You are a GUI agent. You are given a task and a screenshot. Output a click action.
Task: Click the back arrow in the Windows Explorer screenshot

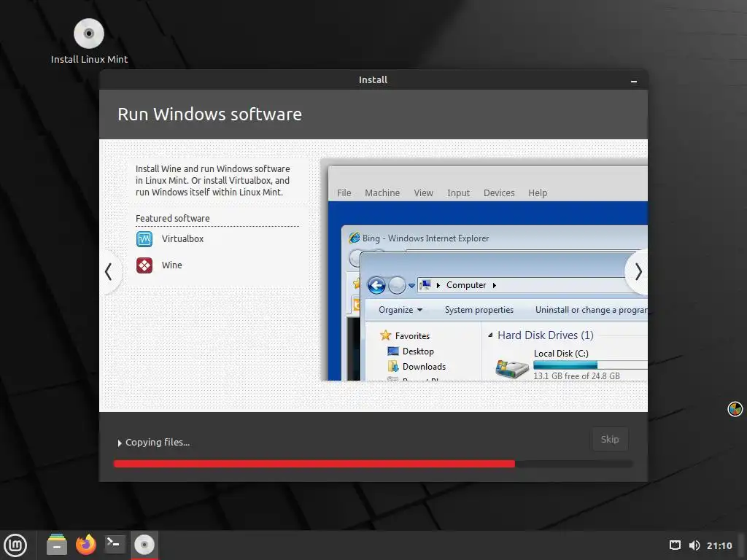coord(376,285)
